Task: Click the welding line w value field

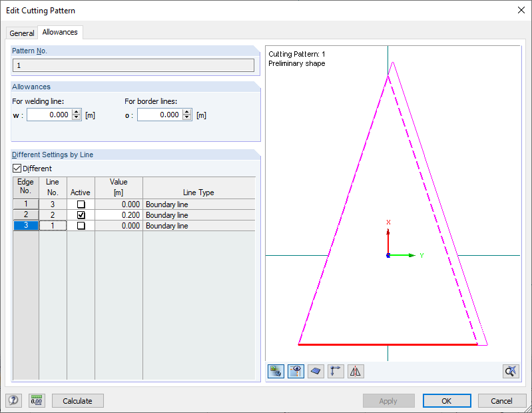Action: click(50, 115)
